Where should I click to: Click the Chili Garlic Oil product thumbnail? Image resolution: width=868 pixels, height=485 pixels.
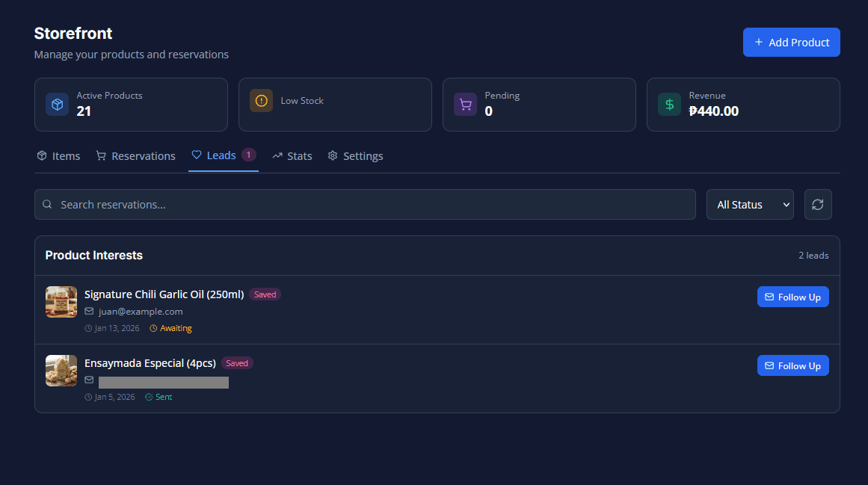(x=61, y=302)
